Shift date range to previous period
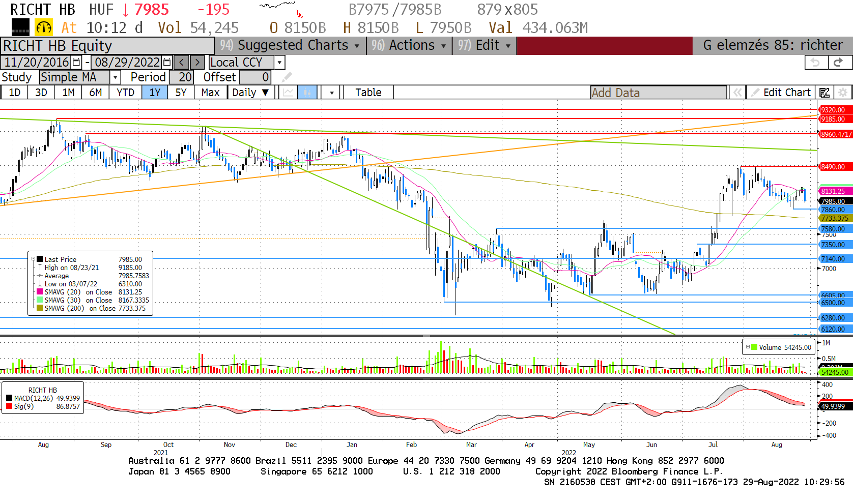Image resolution: width=853 pixels, height=504 pixels. coord(182,63)
